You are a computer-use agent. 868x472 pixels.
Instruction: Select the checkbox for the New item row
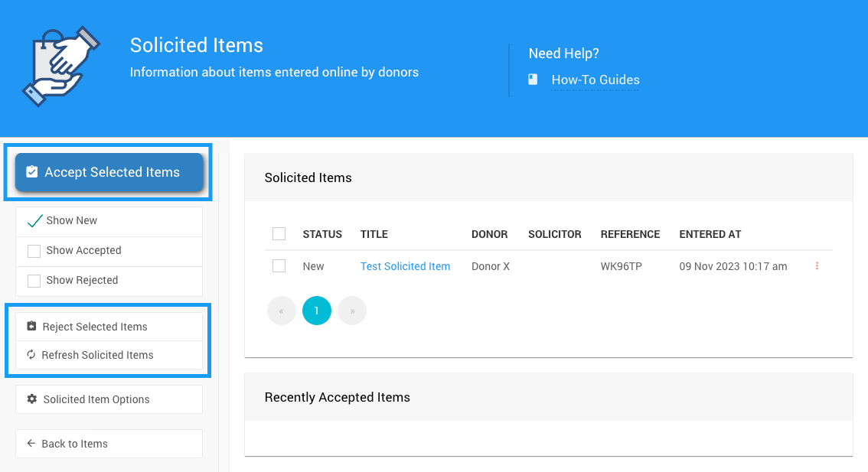(x=279, y=266)
